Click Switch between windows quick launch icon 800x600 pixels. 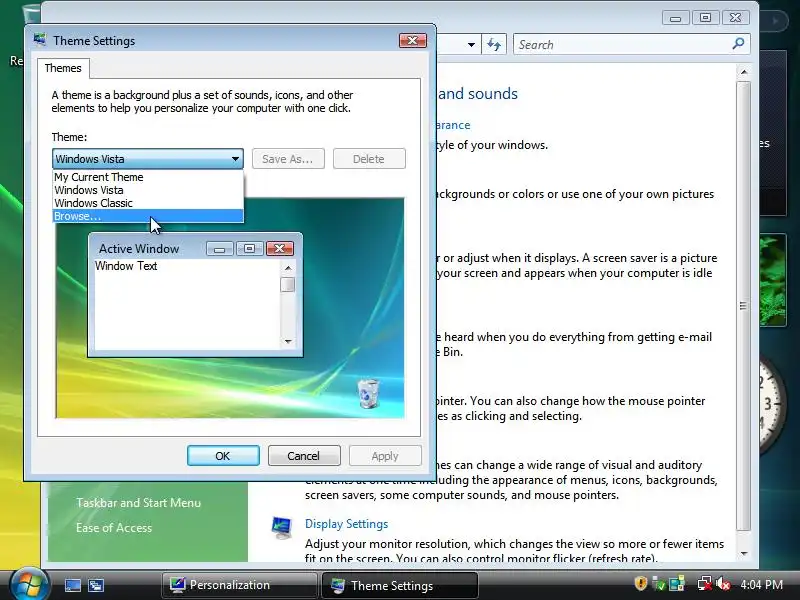click(x=96, y=585)
